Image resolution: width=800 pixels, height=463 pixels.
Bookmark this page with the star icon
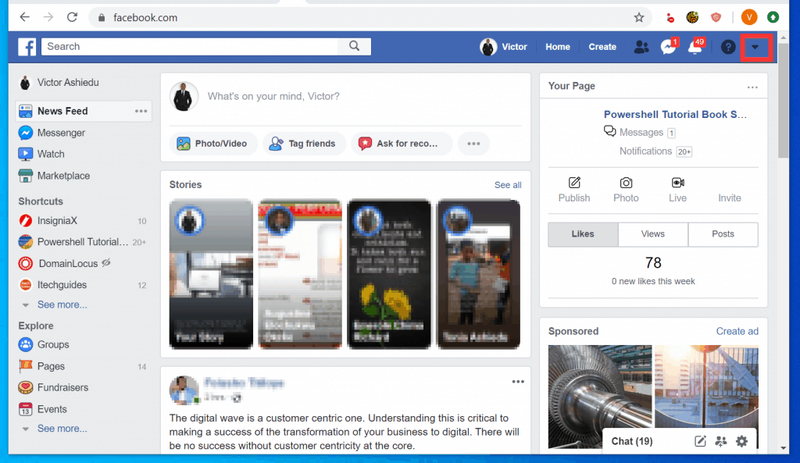[639, 18]
